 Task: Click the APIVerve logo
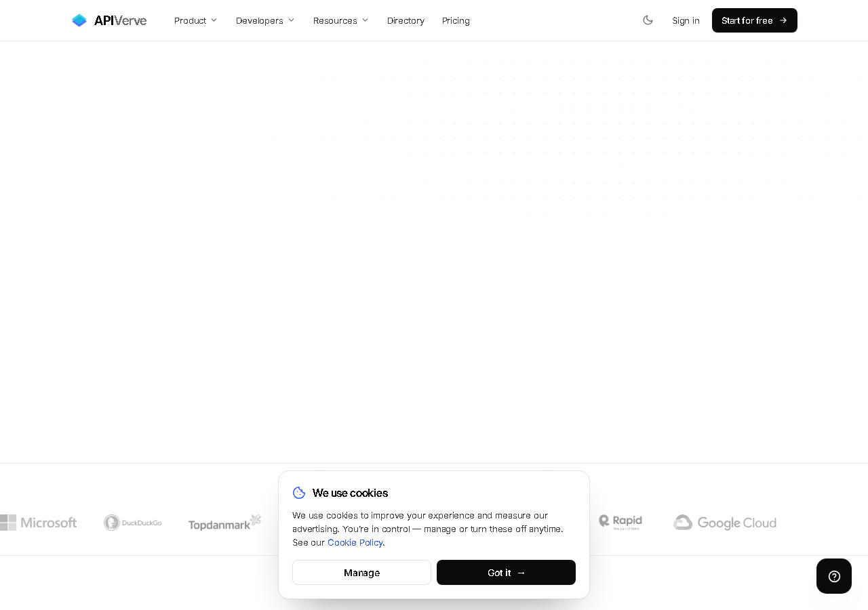(x=109, y=20)
